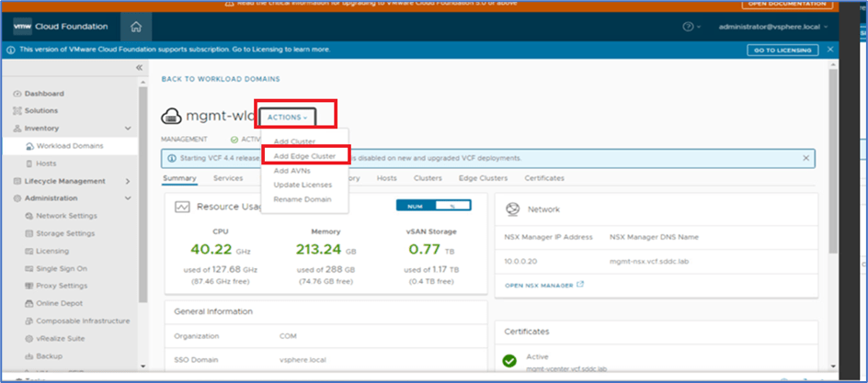Go back to Workload Domains link
The height and width of the screenshot is (383, 868).
coord(220,79)
